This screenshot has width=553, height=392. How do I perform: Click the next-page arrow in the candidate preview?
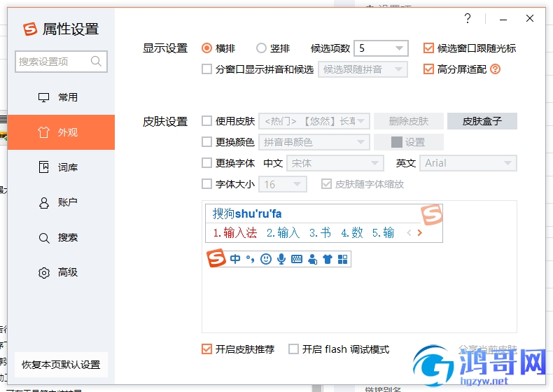coord(420,233)
